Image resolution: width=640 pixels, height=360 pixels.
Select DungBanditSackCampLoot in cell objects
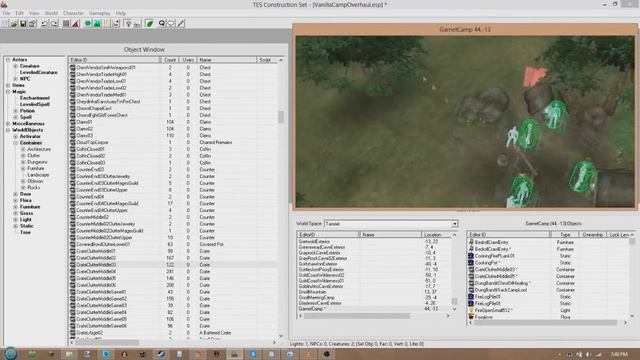(x=549, y=290)
